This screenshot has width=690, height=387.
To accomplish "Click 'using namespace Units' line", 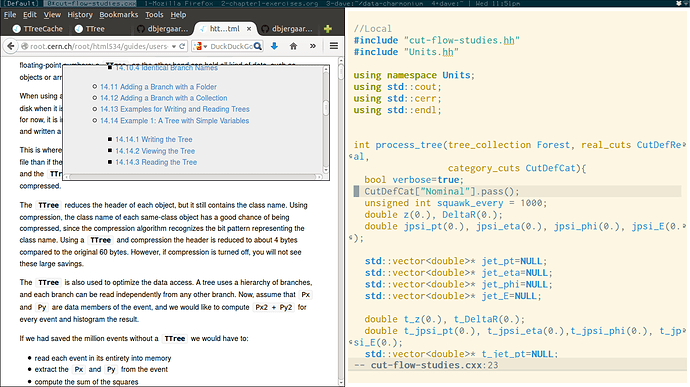I will [414, 75].
